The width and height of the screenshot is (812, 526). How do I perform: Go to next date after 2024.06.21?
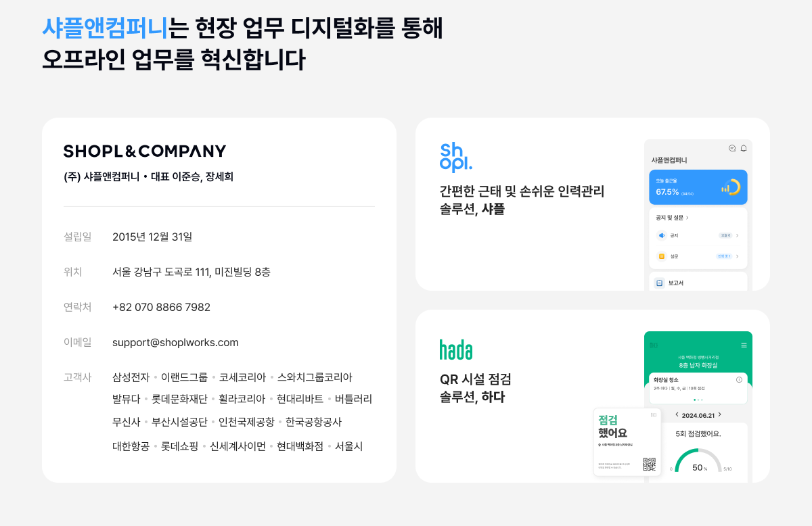click(720, 414)
